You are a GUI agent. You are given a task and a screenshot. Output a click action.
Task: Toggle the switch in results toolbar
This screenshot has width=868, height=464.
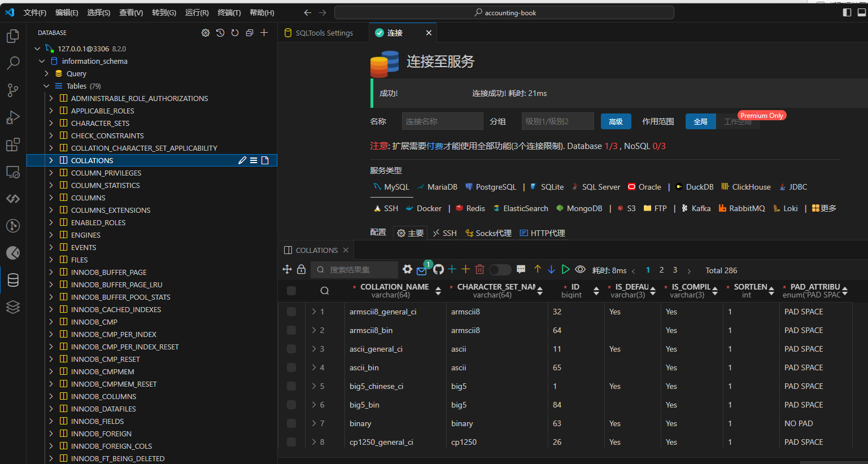click(500, 270)
